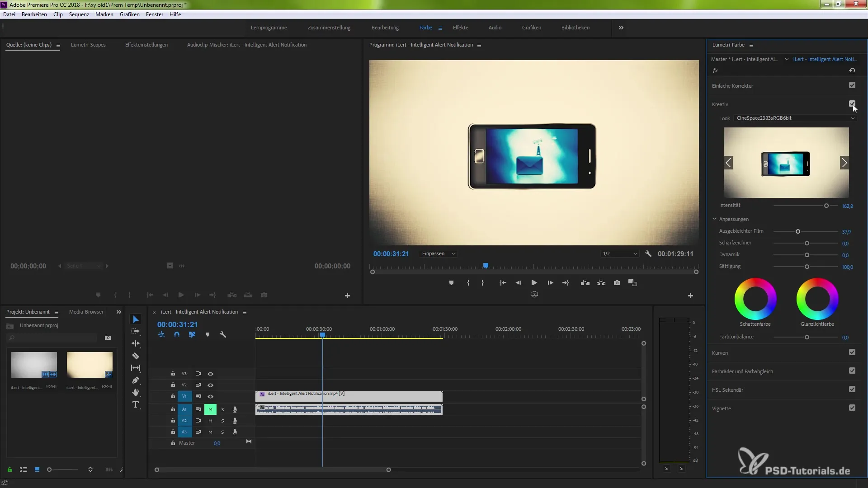Switch to Audio workspace

tap(495, 28)
